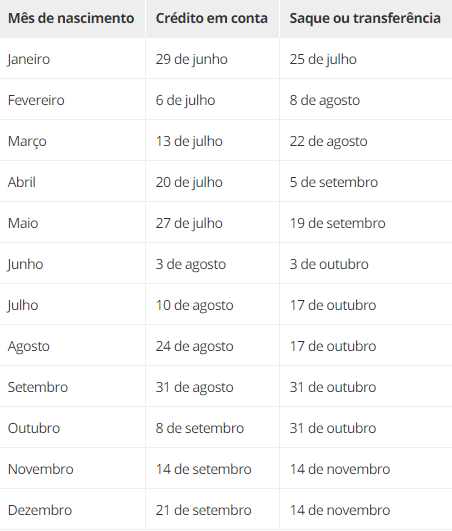Click the '29 de junho' cell
Screen dimensions: 452x531
pyautogui.click(x=192, y=60)
